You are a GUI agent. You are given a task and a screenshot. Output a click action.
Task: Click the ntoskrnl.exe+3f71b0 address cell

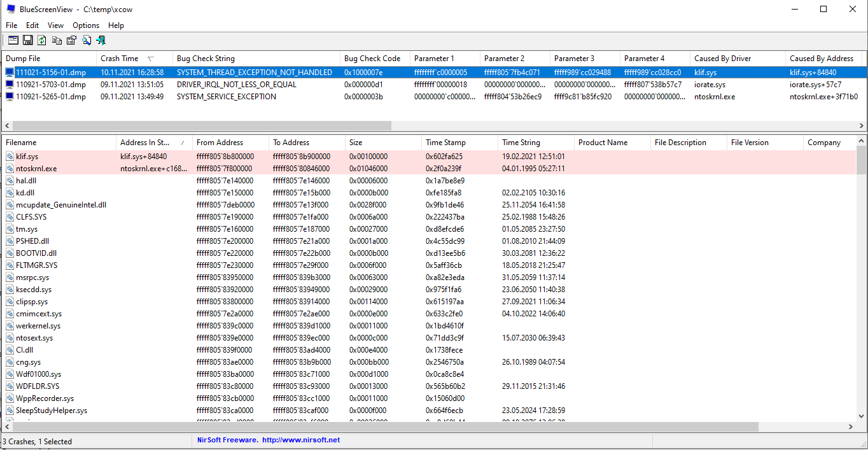tap(823, 96)
